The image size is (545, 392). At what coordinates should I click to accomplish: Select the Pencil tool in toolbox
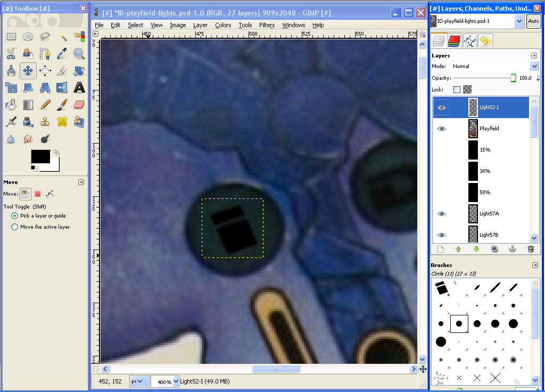45,104
